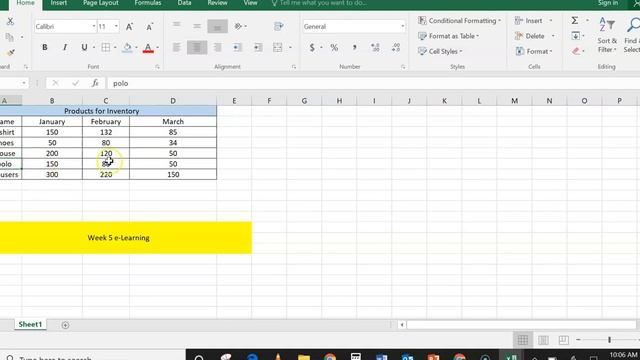Open the Calibri font name box
This screenshot has width=640, height=360.
65,27
